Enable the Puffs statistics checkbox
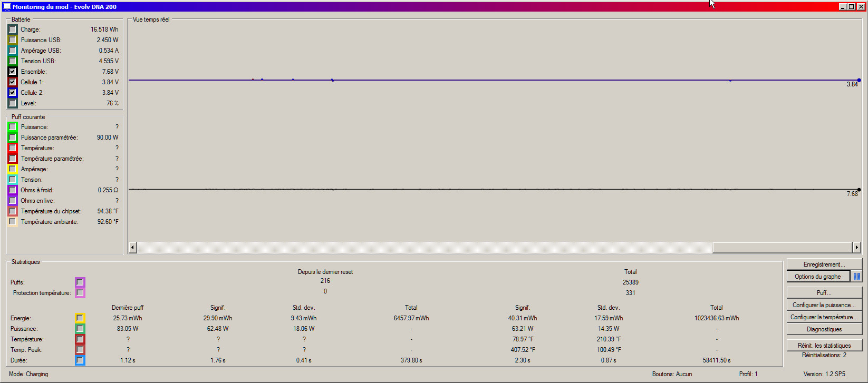The height and width of the screenshot is (383, 868). [80, 282]
